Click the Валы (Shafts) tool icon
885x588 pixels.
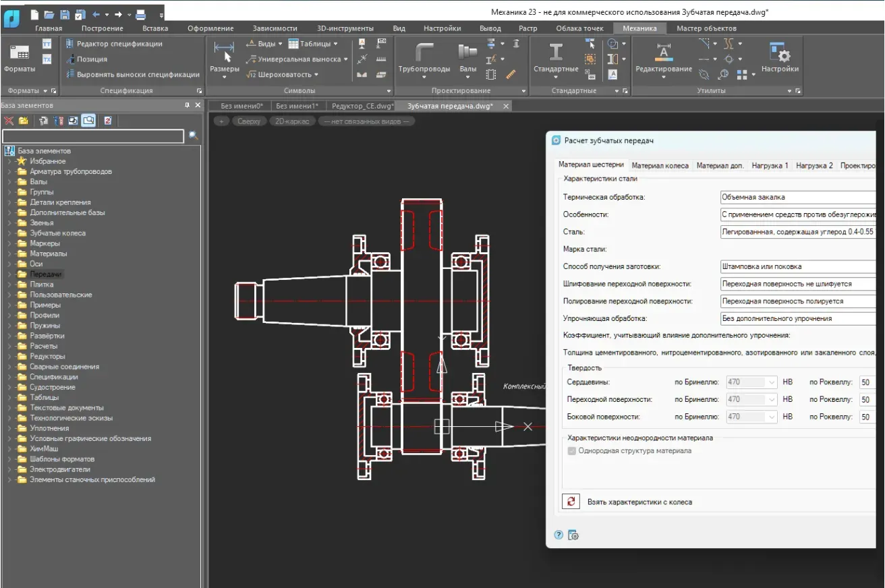[x=467, y=53]
